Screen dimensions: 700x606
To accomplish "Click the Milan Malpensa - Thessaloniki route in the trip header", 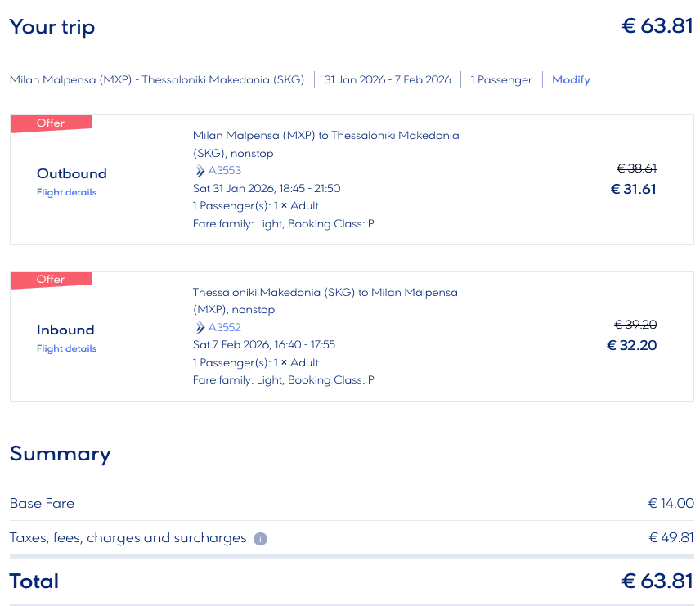I will point(157,80).
